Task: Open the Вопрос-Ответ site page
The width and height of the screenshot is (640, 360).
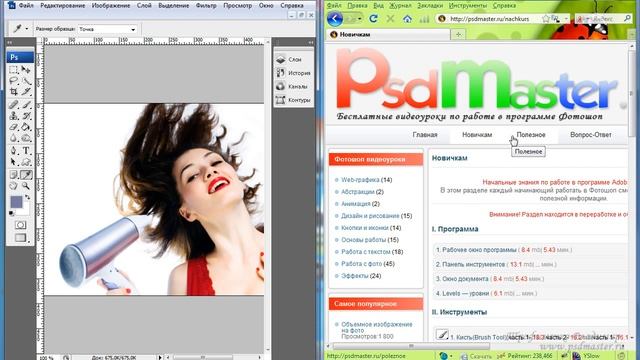Action: tap(591, 135)
